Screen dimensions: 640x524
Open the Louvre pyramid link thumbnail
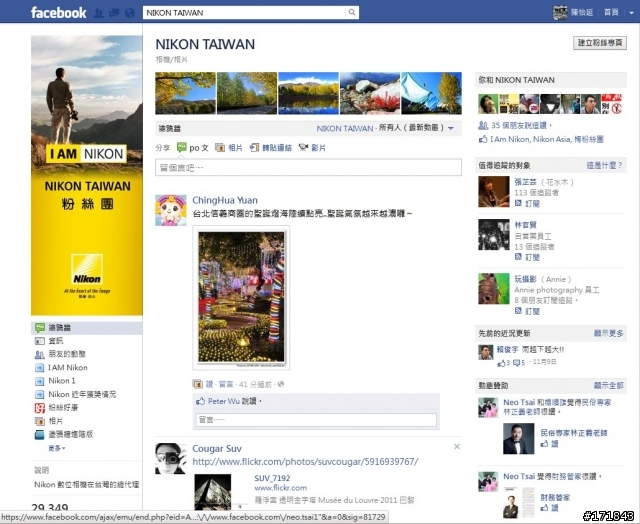pos(212,491)
